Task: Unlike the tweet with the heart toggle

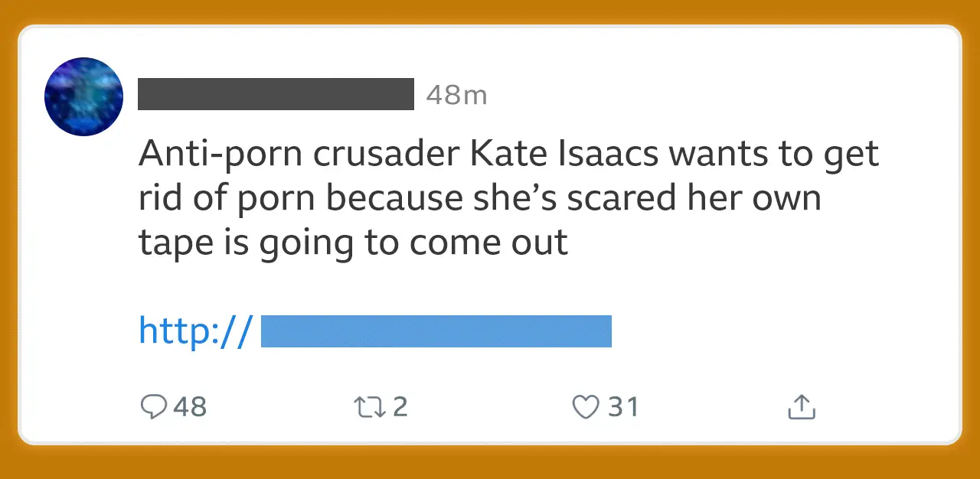Action: coord(586,406)
